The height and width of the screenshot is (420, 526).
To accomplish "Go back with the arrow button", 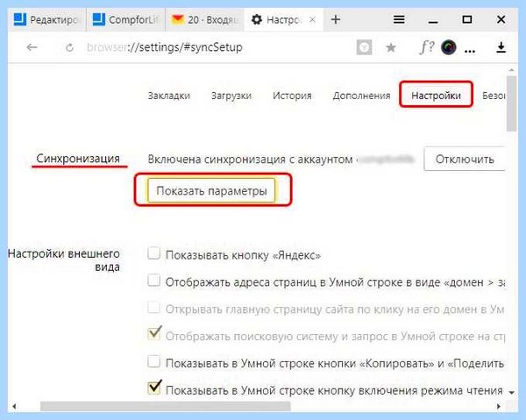I will coord(32,47).
